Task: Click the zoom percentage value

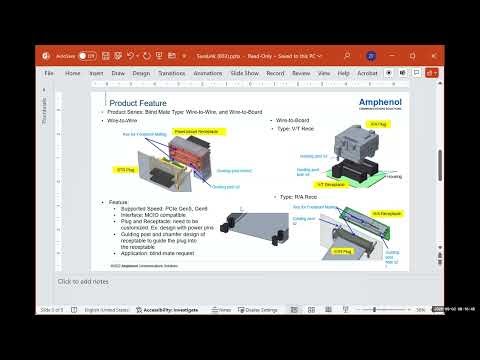Action: 421,310
